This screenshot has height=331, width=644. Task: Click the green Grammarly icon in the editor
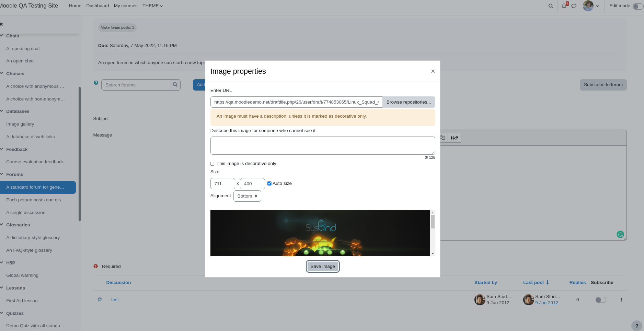click(x=620, y=234)
